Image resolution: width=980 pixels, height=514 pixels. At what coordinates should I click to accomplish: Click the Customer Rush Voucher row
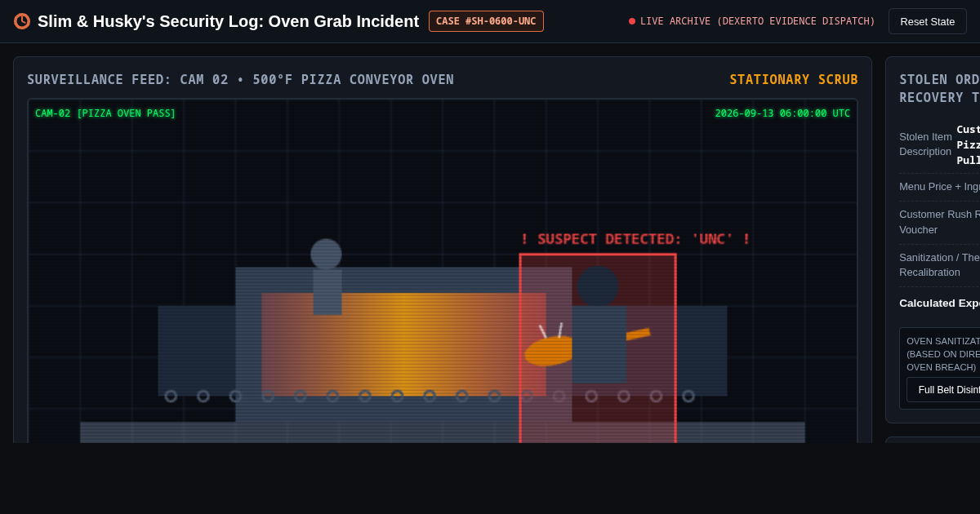pos(939,222)
